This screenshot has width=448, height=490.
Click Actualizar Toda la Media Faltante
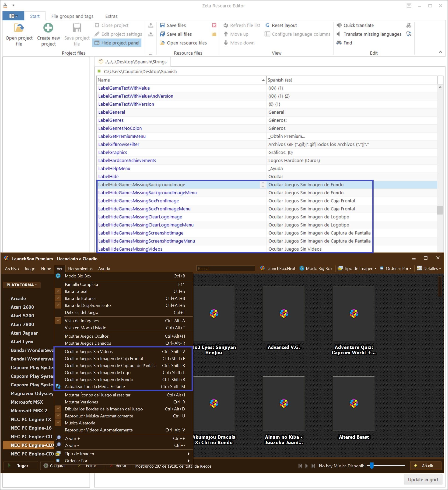pyautogui.click(x=123, y=386)
